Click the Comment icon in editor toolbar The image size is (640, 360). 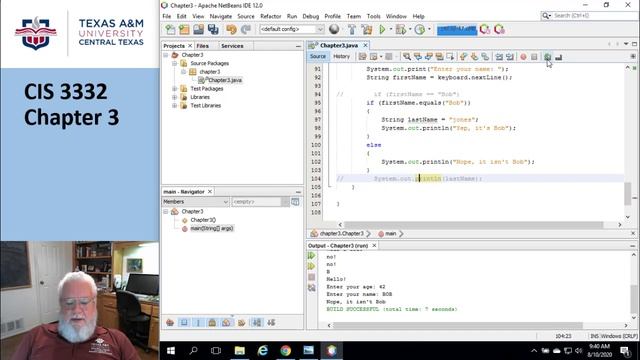pos(547,57)
